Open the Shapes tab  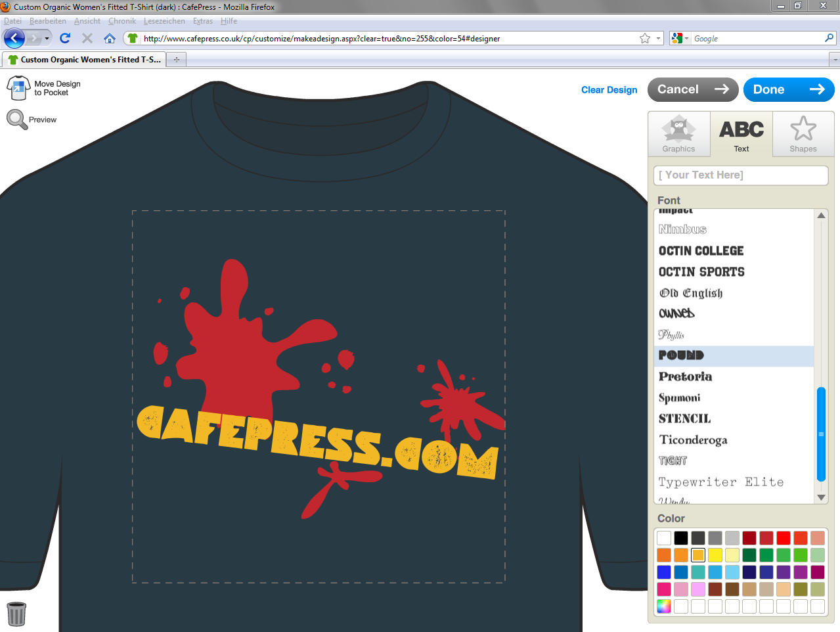pyautogui.click(x=803, y=133)
